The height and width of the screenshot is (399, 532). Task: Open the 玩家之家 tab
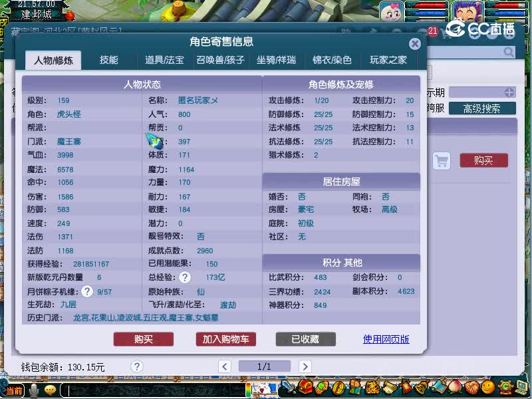point(388,60)
